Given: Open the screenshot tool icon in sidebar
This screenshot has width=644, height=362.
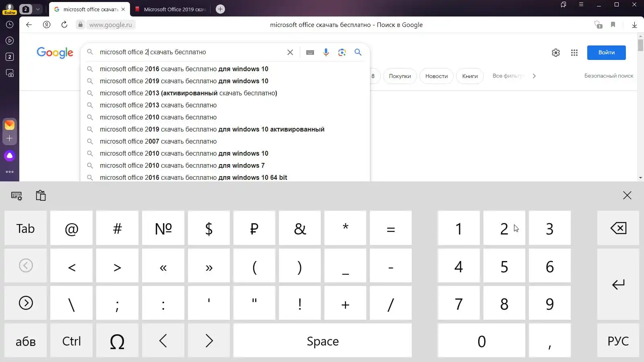Looking at the screenshot, I should tap(10, 73).
